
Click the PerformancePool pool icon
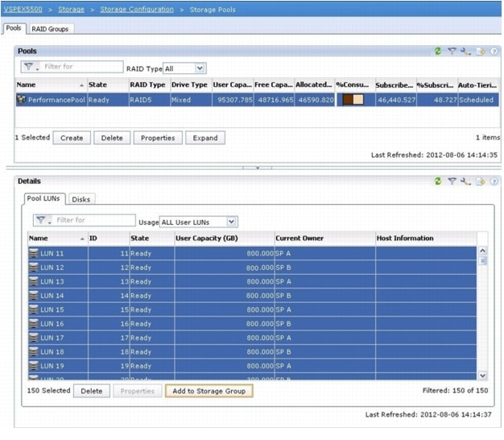coord(22,100)
